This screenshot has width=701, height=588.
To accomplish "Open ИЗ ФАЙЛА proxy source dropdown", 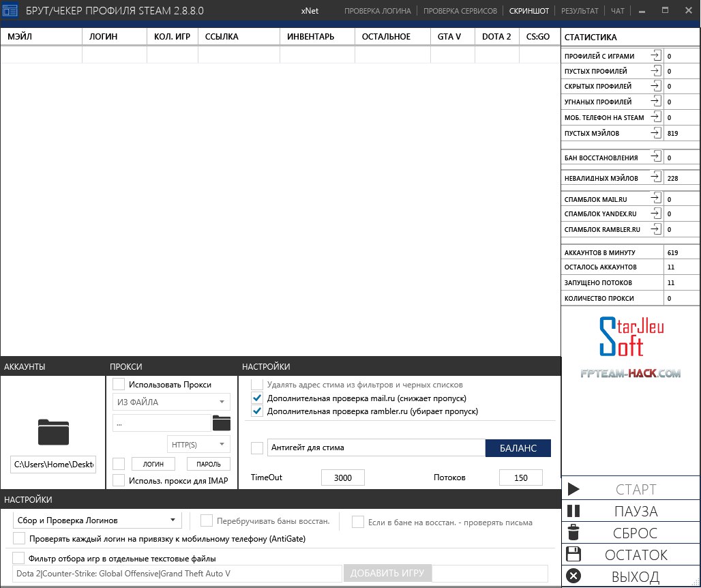I will pyautogui.click(x=171, y=402).
